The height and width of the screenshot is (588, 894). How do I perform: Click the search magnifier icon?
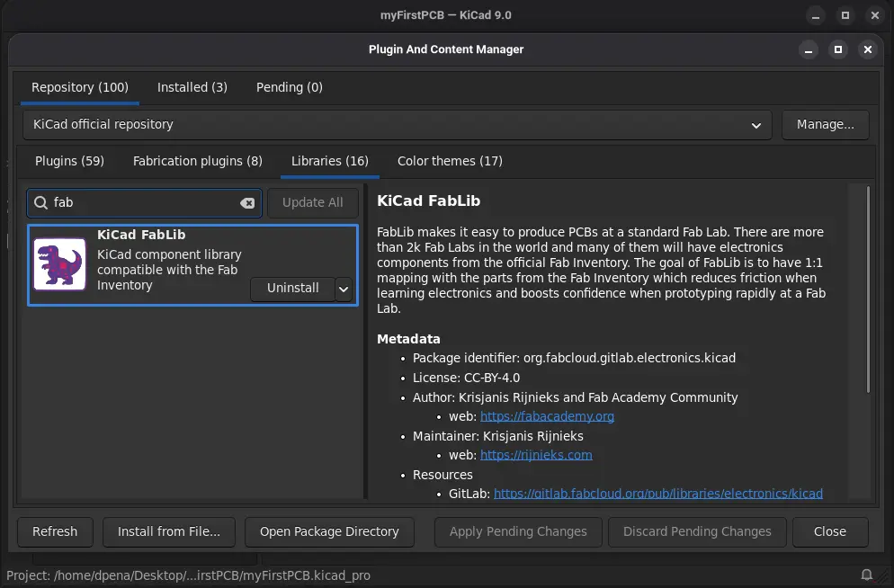[x=40, y=203]
